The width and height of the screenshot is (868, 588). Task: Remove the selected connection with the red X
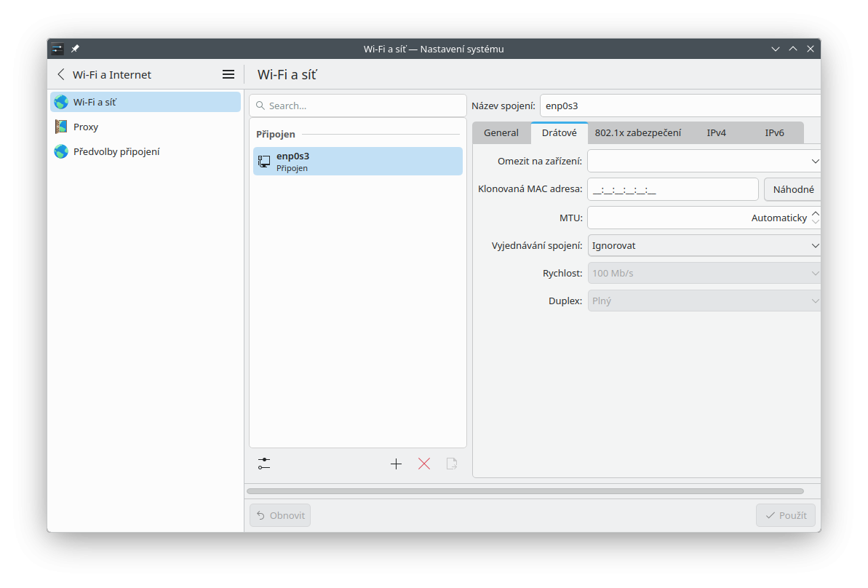click(424, 464)
